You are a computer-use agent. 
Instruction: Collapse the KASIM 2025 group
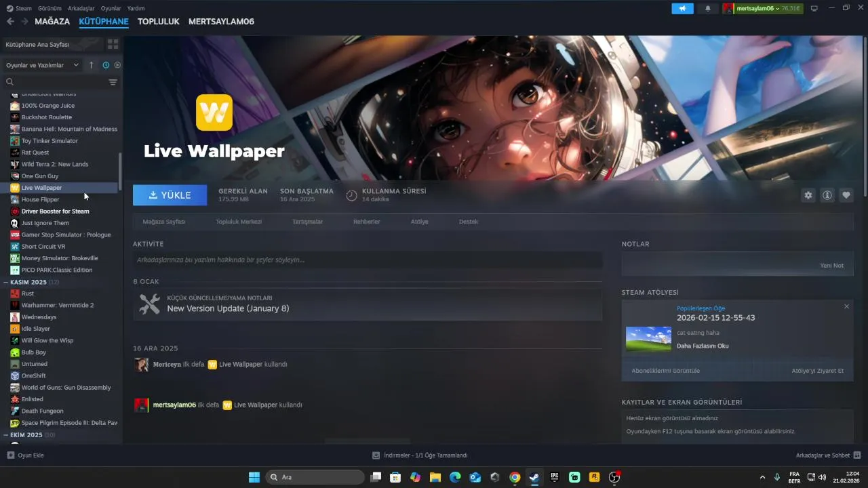(x=6, y=282)
